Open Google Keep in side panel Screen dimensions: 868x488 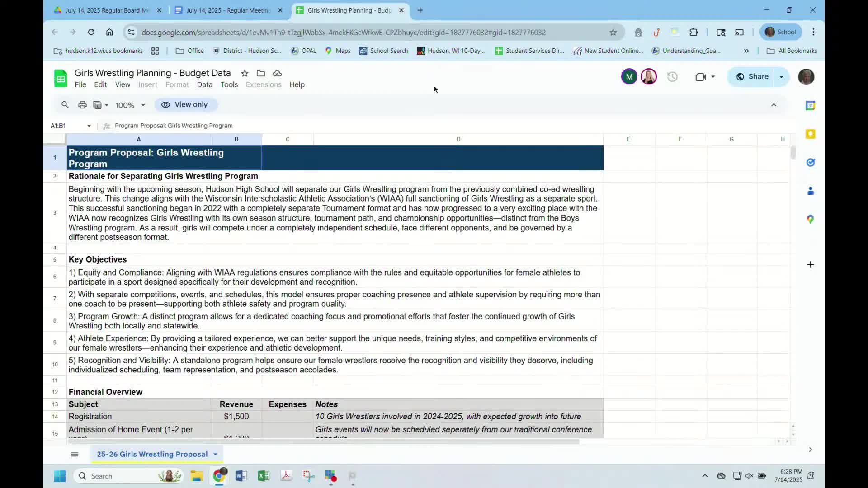pos(810,134)
